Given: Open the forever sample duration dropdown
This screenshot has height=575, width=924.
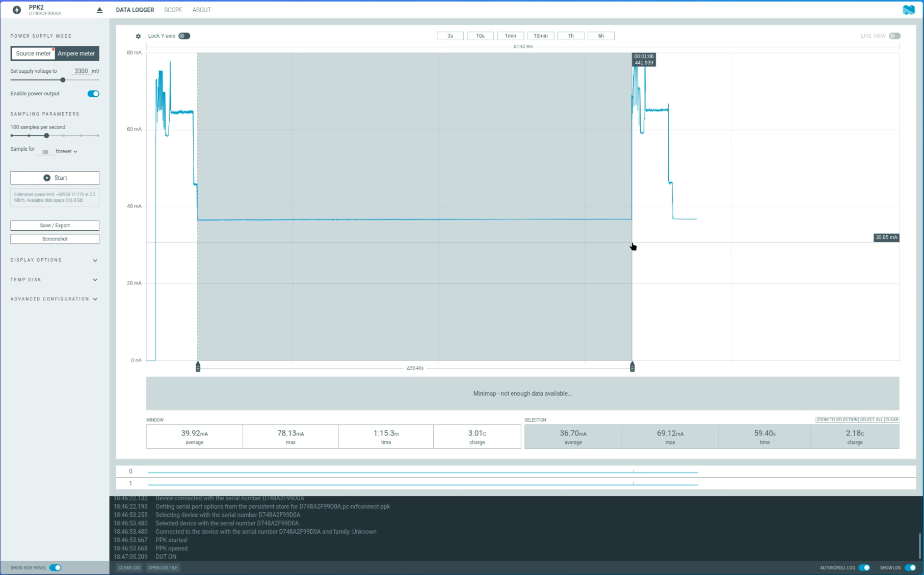Looking at the screenshot, I should [x=66, y=151].
